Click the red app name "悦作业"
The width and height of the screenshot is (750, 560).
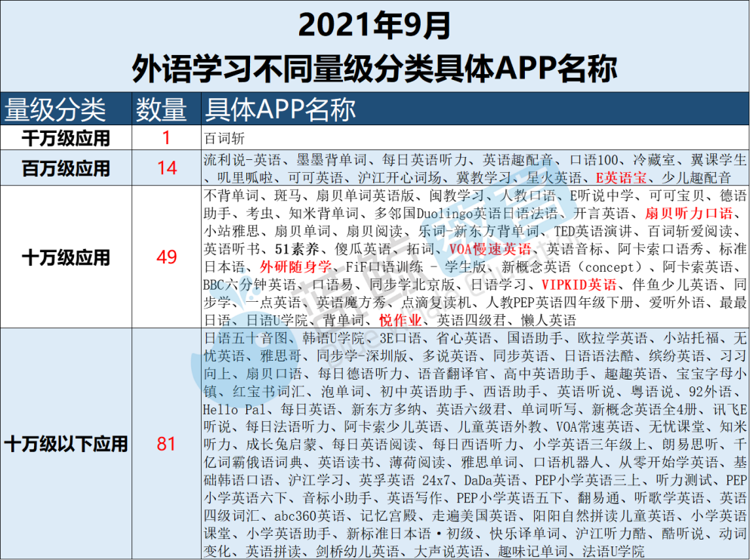pos(400,320)
